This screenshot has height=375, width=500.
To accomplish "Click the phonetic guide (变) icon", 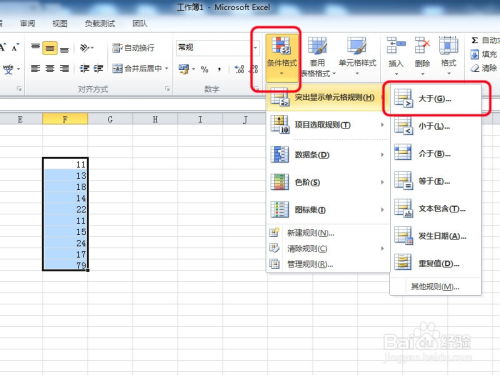I will (8, 69).
